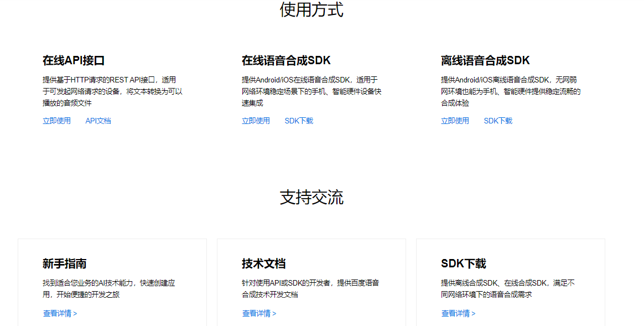
Task: Click the description starting 提供Android/iOS离线语音合成SDK
Action: (x=511, y=91)
